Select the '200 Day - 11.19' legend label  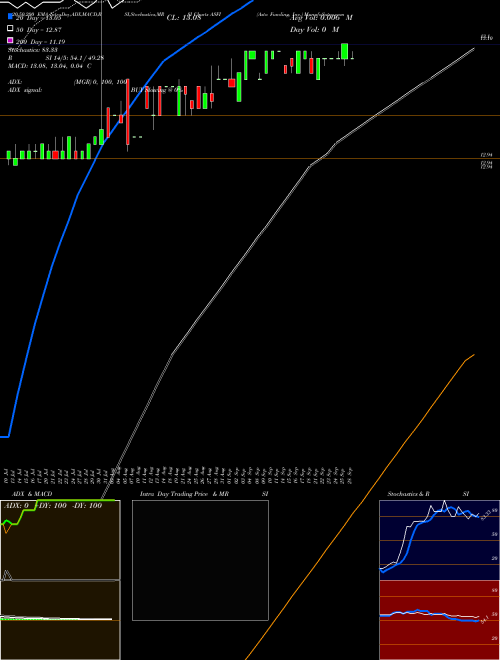point(40,42)
